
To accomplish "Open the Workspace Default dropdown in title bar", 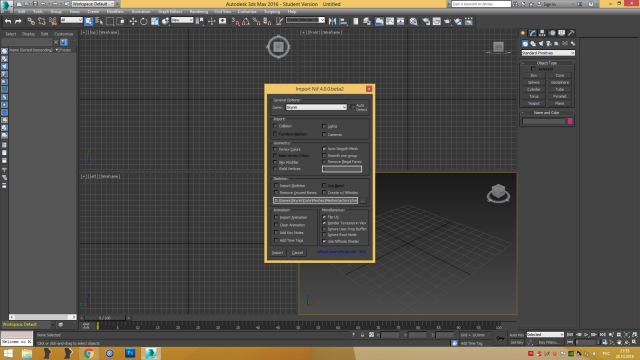I will click(93, 4).
